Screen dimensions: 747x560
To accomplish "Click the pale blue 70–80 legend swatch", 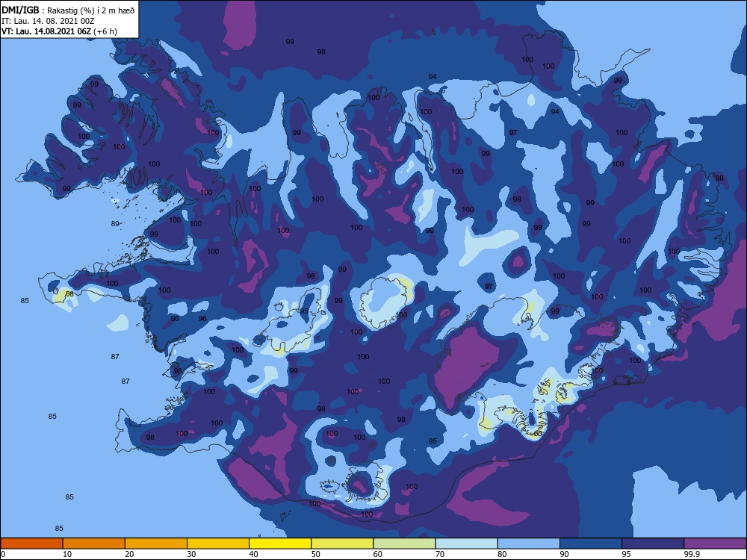I will [466, 544].
